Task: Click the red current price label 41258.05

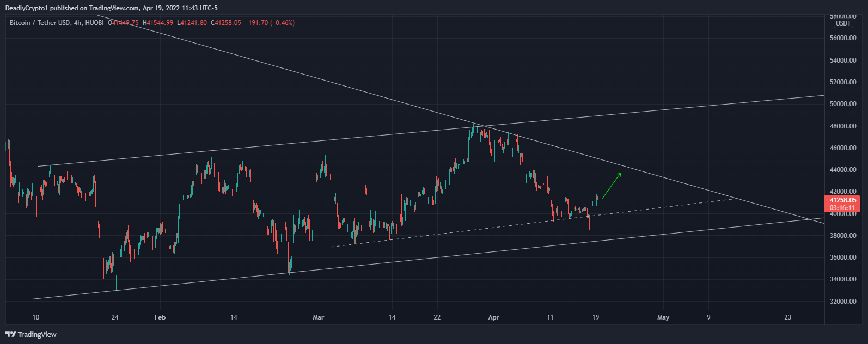Action: point(843,200)
